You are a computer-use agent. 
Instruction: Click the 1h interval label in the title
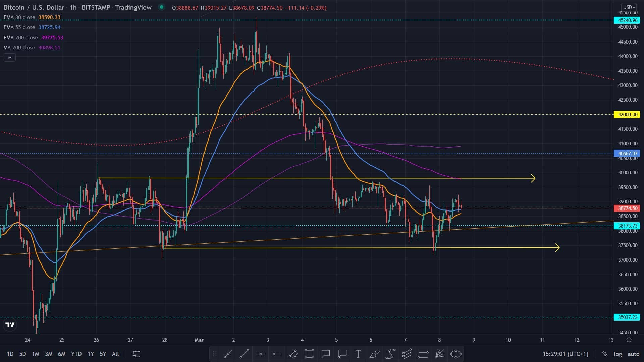[x=73, y=7]
